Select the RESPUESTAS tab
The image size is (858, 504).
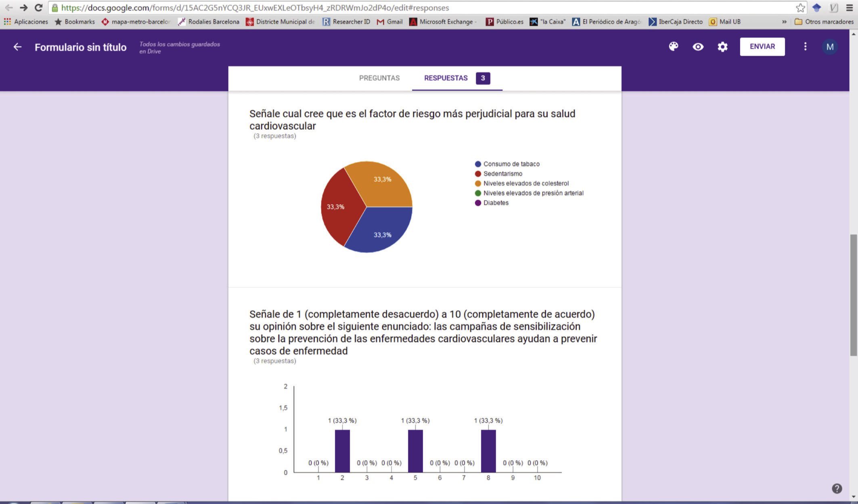[446, 78]
